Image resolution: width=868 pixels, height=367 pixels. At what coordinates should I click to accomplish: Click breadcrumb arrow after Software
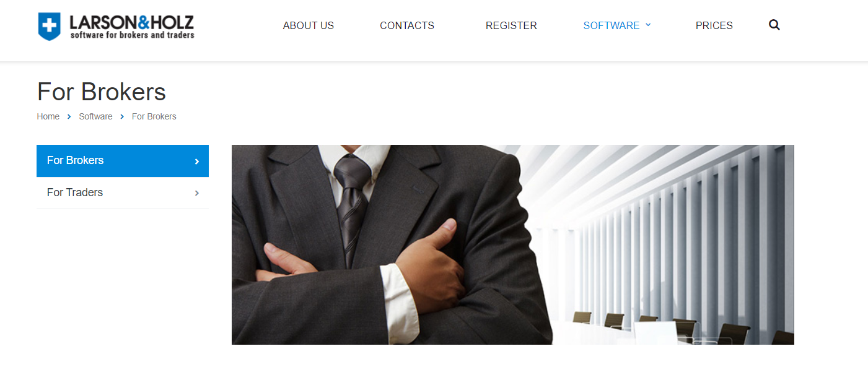click(x=122, y=116)
